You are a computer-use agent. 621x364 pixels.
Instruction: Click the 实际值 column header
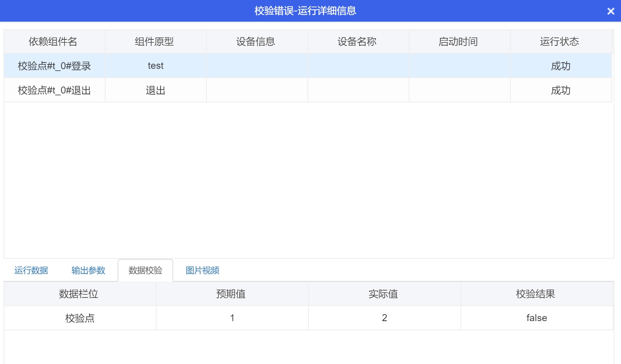(383, 294)
